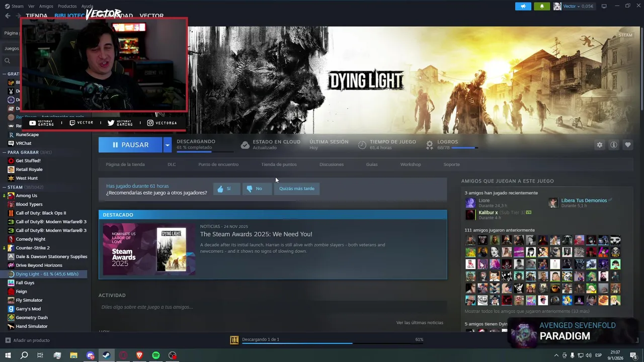Open Spotify in the Windows taskbar
This screenshot has width=644, height=362.
(x=156, y=355)
